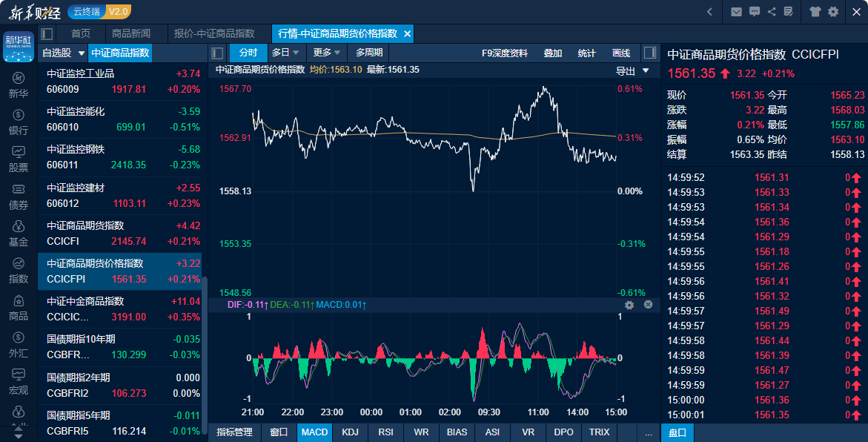Viewport: 868px width, 442px height.
Task: Close the 行情-中证商品期货价格指数 tab
Action: pyautogui.click(x=408, y=34)
